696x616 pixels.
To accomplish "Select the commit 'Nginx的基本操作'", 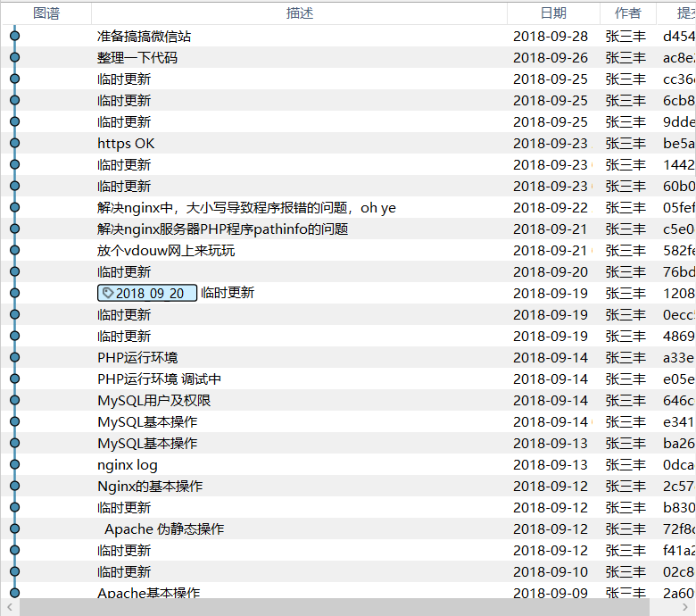I will [150, 487].
